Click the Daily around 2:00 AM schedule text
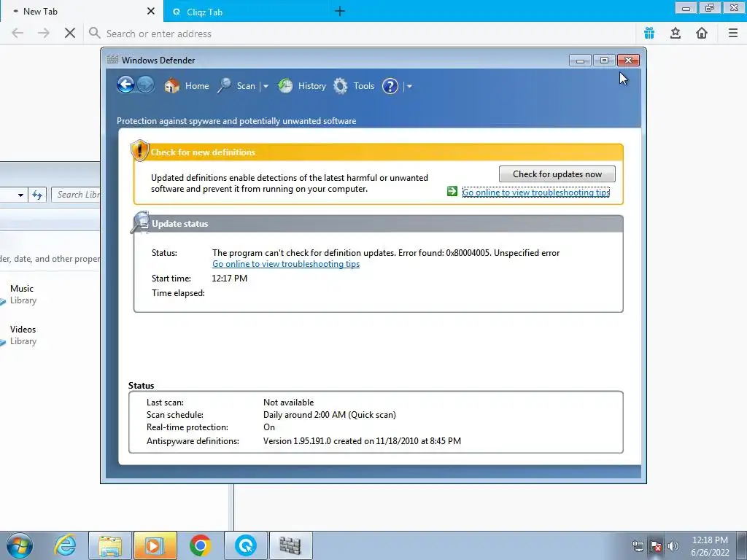The height and width of the screenshot is (560, 747). 330,415
